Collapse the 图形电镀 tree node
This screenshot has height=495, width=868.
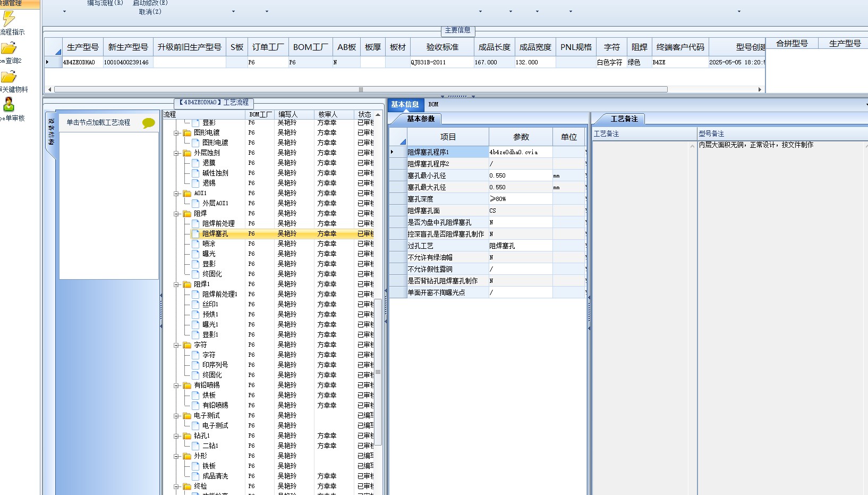coord(176,133)
